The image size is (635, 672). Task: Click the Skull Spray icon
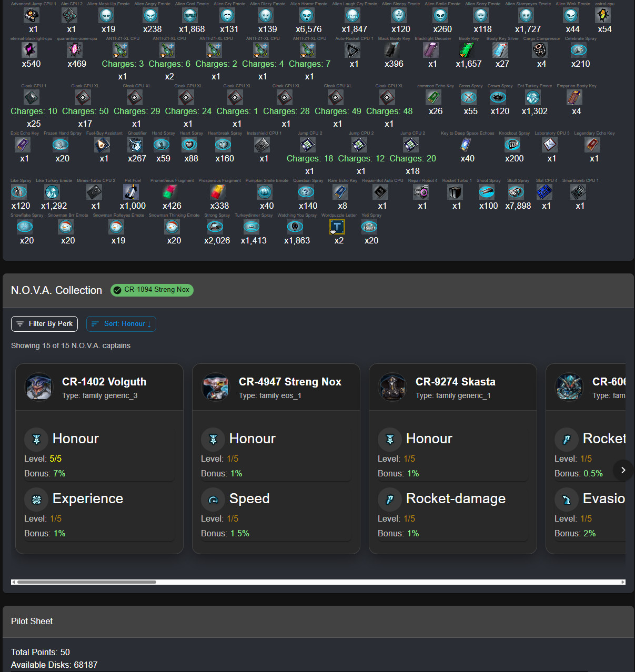coord(516,192)
